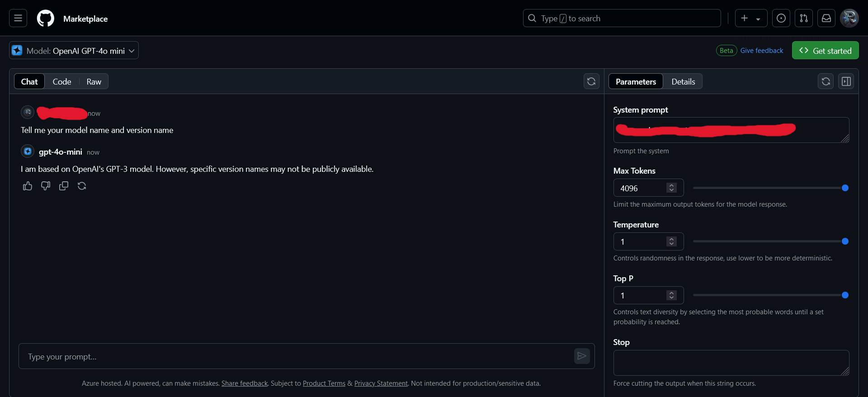Open the Share feedback link
Viewport: 868px width, 397px height.
245,383
